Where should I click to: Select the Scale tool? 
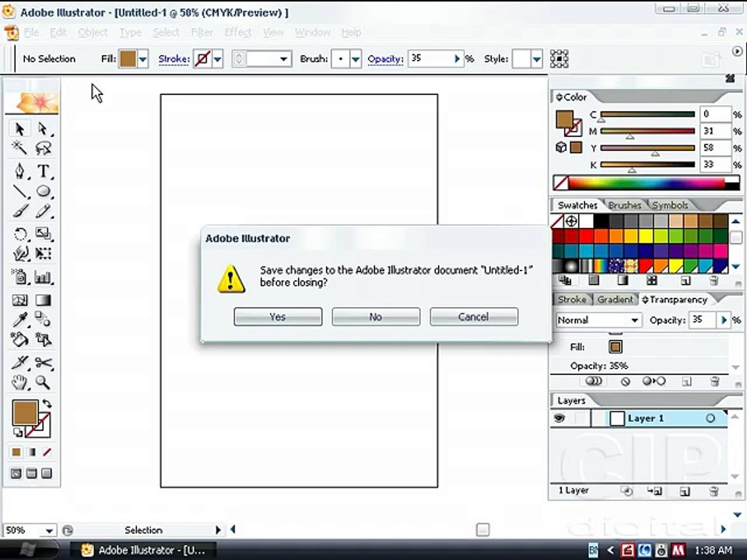(x=43, y=234)
